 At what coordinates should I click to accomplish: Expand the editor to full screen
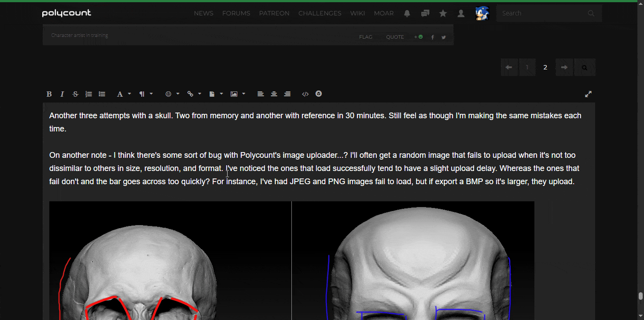click(x=588, y=94)
